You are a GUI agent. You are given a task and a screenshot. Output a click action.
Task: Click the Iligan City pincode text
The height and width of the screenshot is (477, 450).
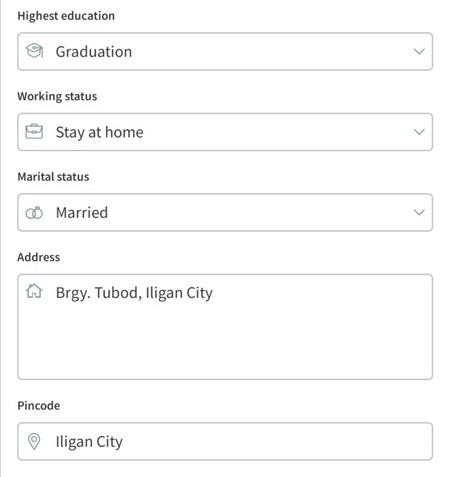coord(89,442)
